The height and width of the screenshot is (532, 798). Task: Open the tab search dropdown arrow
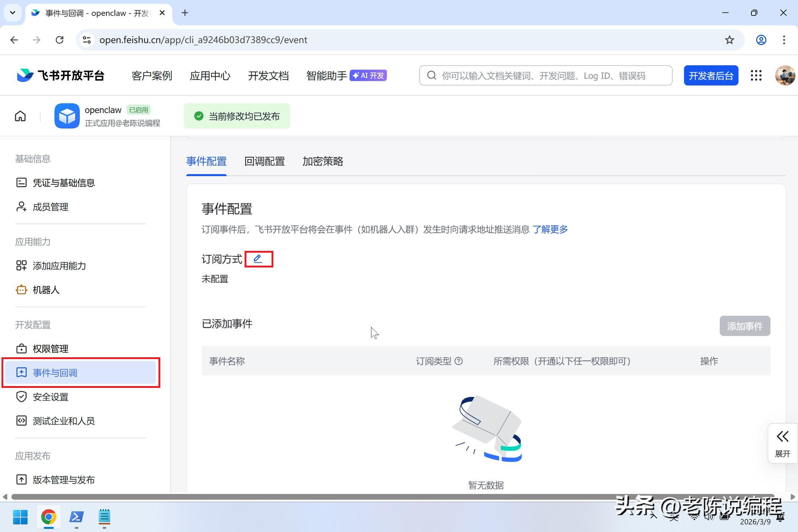point(13,13)
